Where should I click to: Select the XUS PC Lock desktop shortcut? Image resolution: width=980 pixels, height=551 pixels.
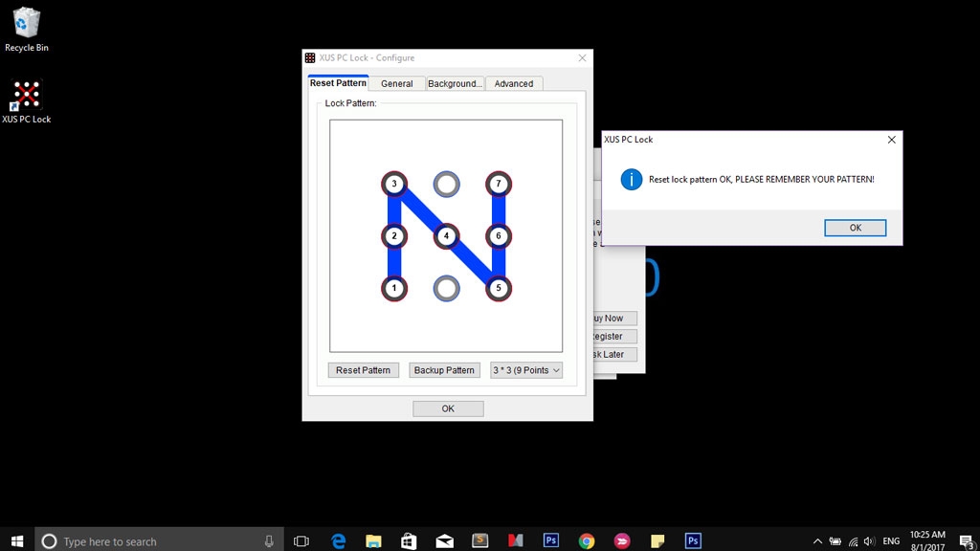coord(26,101)
